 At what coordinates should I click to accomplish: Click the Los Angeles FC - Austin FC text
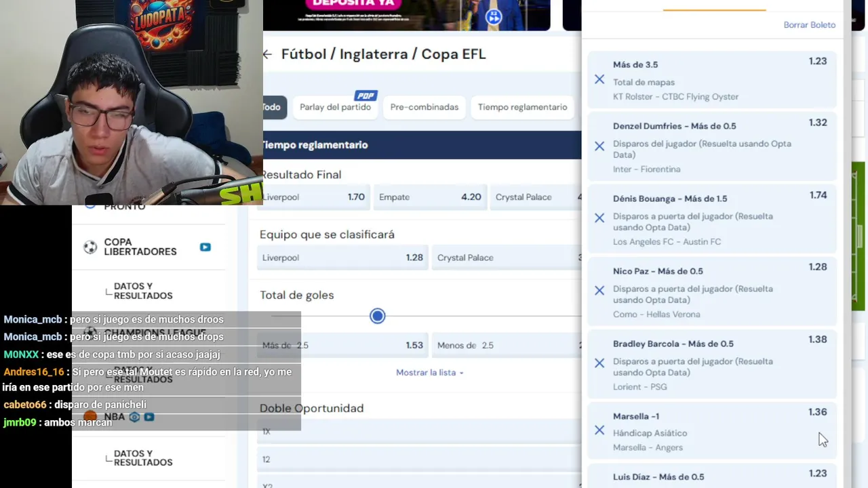click(x=667, y=242)
